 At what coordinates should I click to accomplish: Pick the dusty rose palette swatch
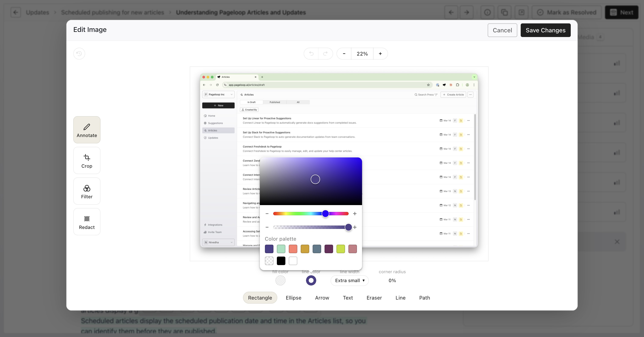click(x=352, y=249)
